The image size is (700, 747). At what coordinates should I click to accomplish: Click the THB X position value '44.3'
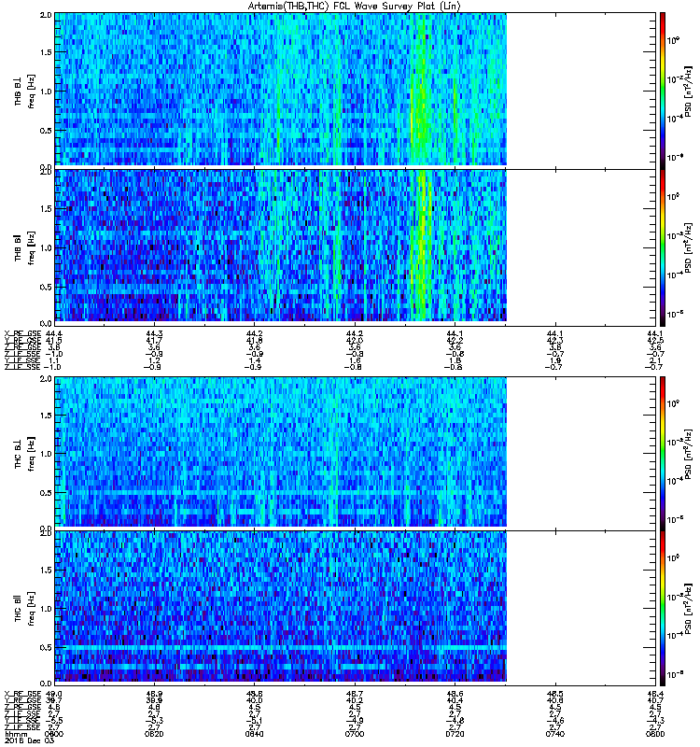(154, 334)
